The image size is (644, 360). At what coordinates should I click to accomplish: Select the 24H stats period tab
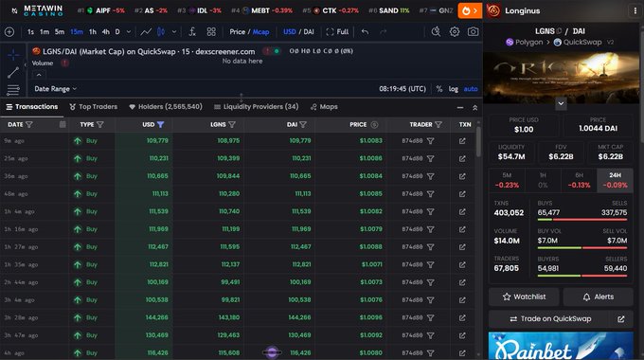point(615,180)
